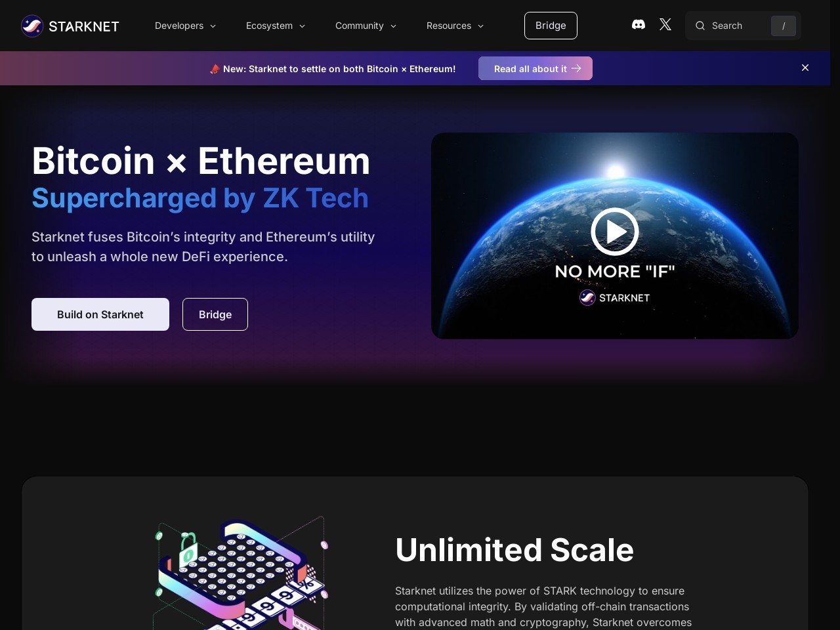
Task: Click the Earth video thumbnail
Action: (x=615, y=236)
